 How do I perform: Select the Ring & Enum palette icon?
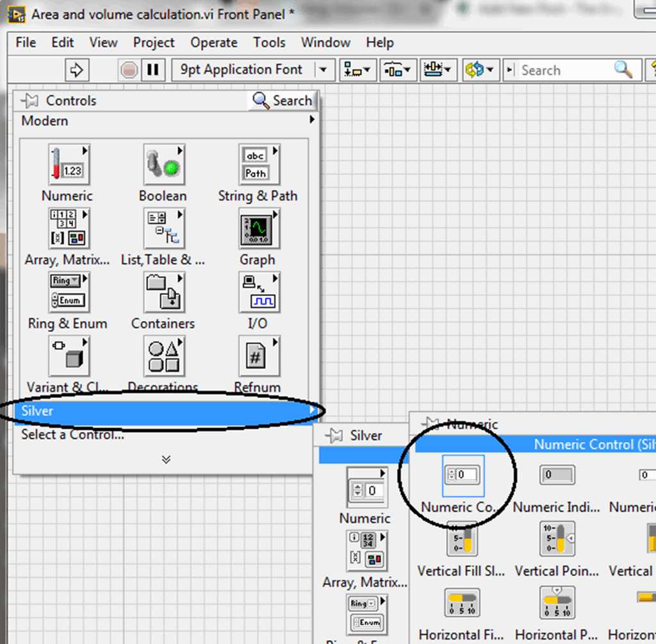coord(69,292)
